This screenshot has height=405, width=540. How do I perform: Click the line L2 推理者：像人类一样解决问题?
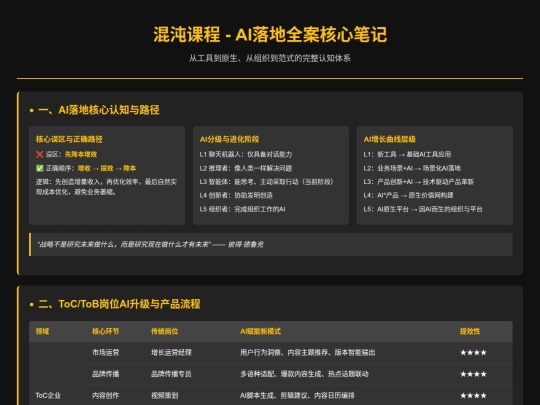246,168
